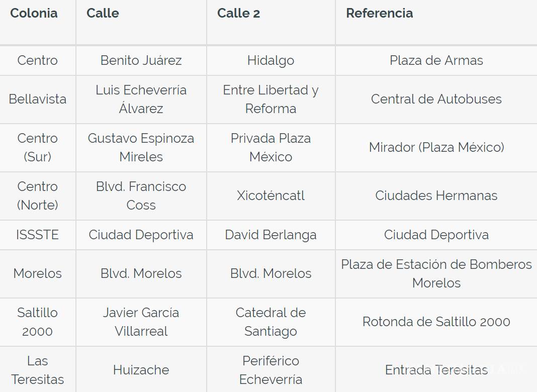Screen dimensions: 537x392
Task: Click the Colonia column header
Action: pos(34,14)
